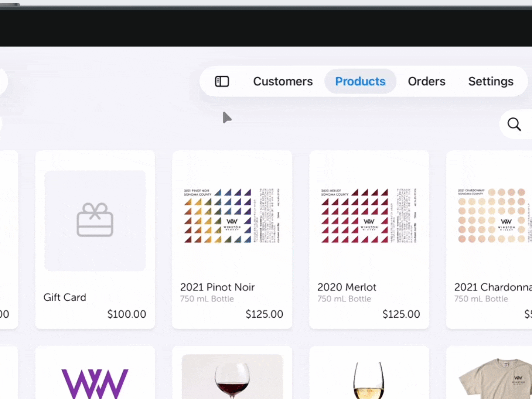Click the 2020 Merlot title
Screen dimensions: 532x399
click(x=347, y=287)
